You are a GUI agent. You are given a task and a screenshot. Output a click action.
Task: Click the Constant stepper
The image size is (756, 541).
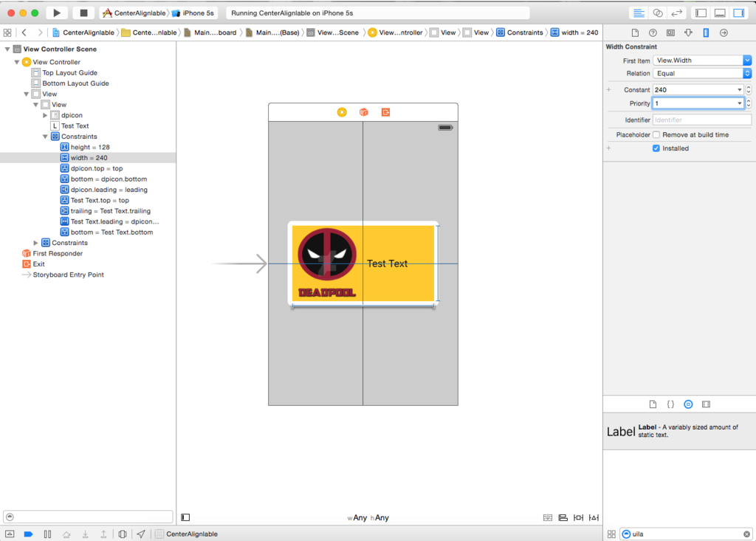[749, 90]
